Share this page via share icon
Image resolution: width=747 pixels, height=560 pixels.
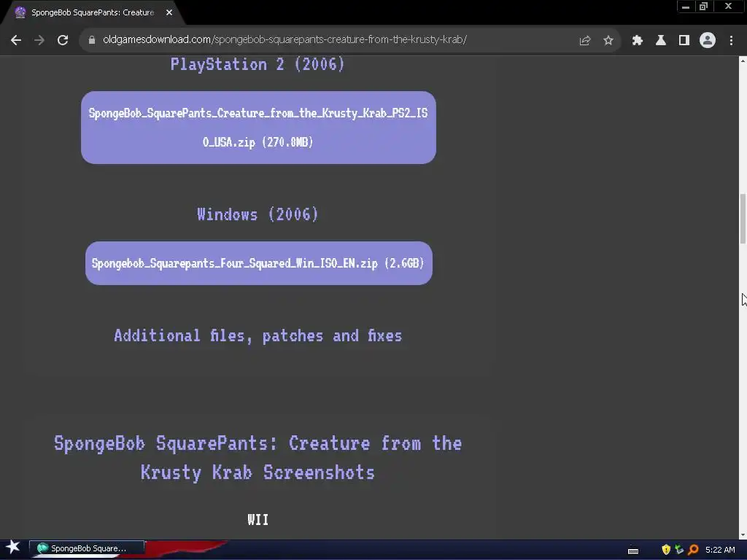585,41
